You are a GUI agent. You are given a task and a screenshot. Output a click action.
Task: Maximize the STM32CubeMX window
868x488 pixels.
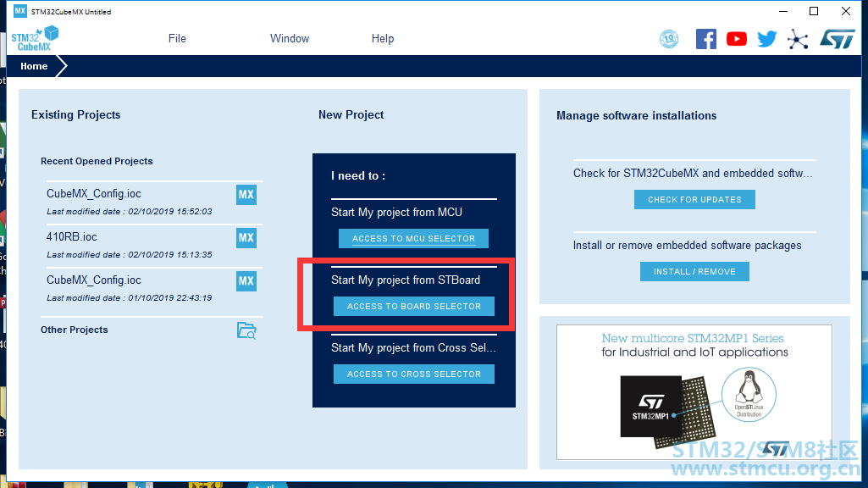[814, 11]
